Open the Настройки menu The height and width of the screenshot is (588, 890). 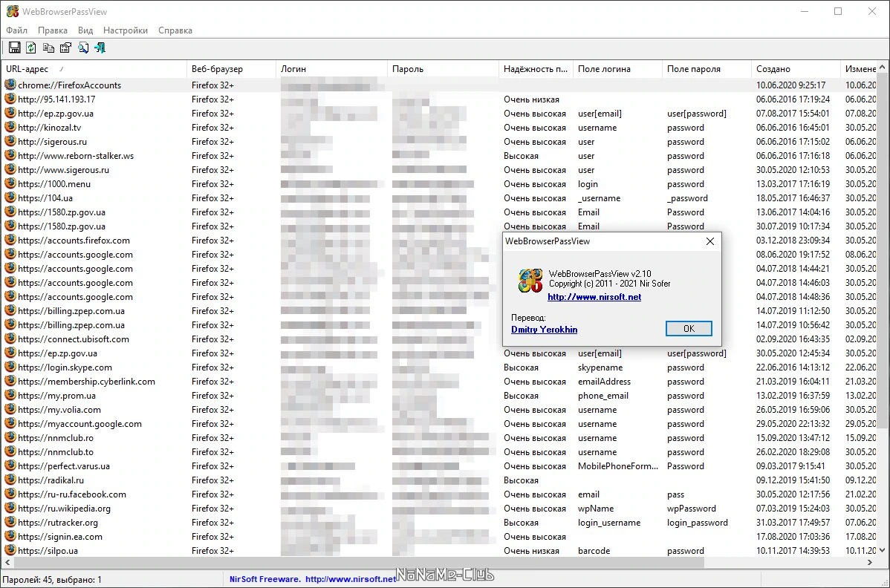(x=126, y=30)
